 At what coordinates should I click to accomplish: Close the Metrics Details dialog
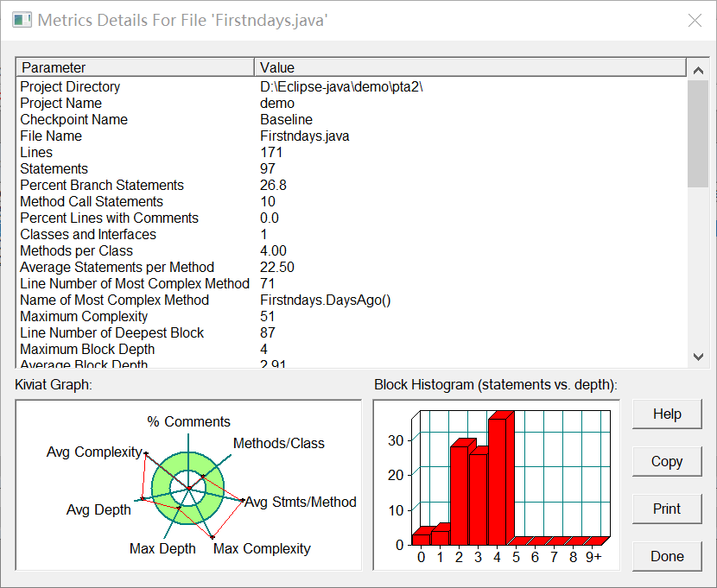[695, 20]
